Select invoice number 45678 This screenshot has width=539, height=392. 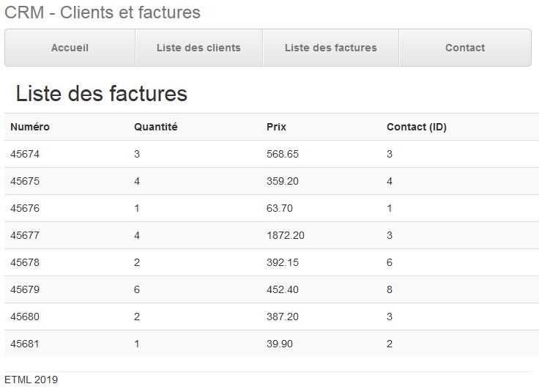pos(25,262)
